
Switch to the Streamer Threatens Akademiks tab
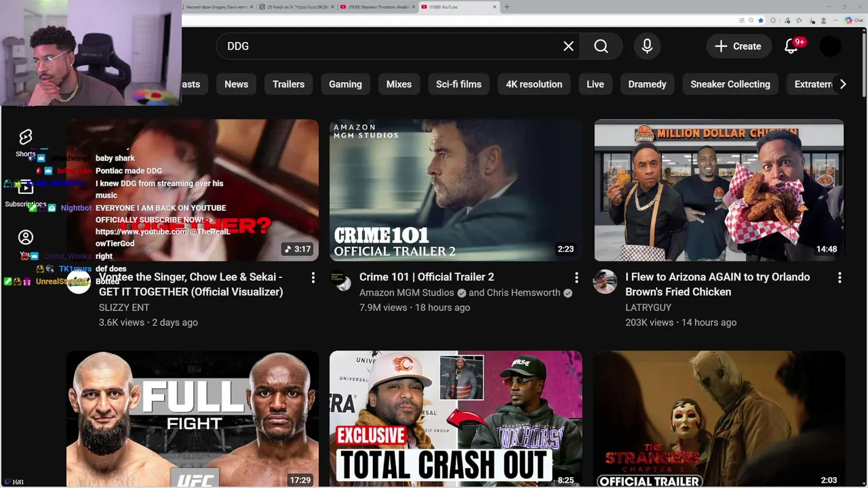(x=376, y=7)
